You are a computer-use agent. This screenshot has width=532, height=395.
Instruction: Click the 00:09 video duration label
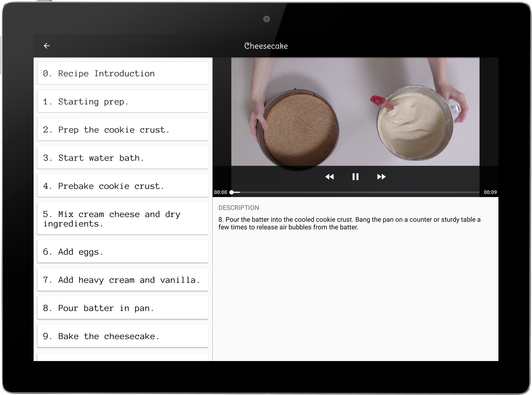click(490, 192)
